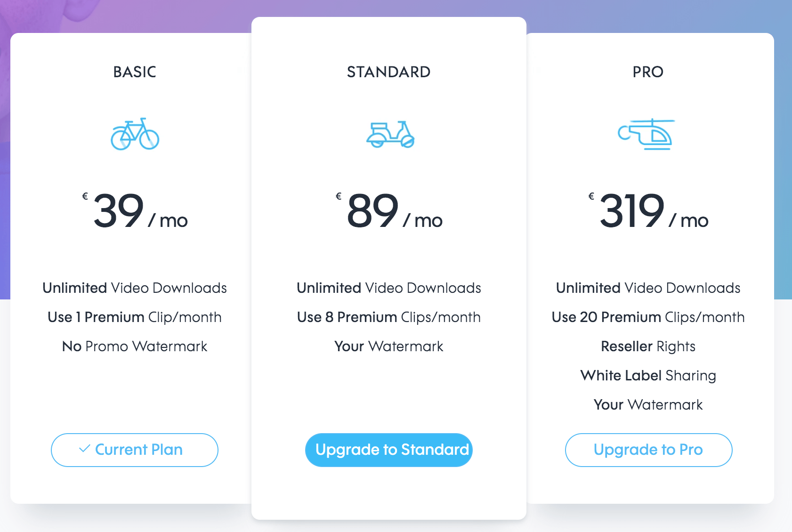
Task: Select the Current Plan button label
Action: click(x=139, y=450)
